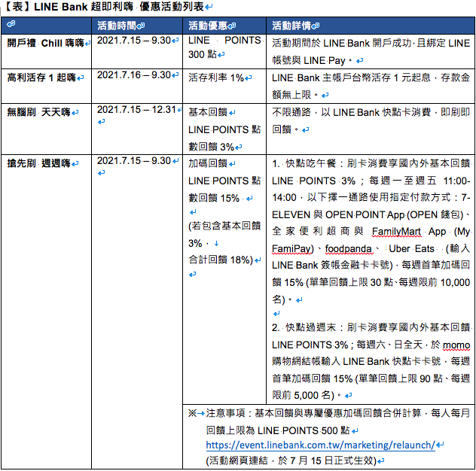Click the '限前 5,000 名)' text
Image resolution: width=476 pixels, height=471 pixels.
click(x=303, y=395)
